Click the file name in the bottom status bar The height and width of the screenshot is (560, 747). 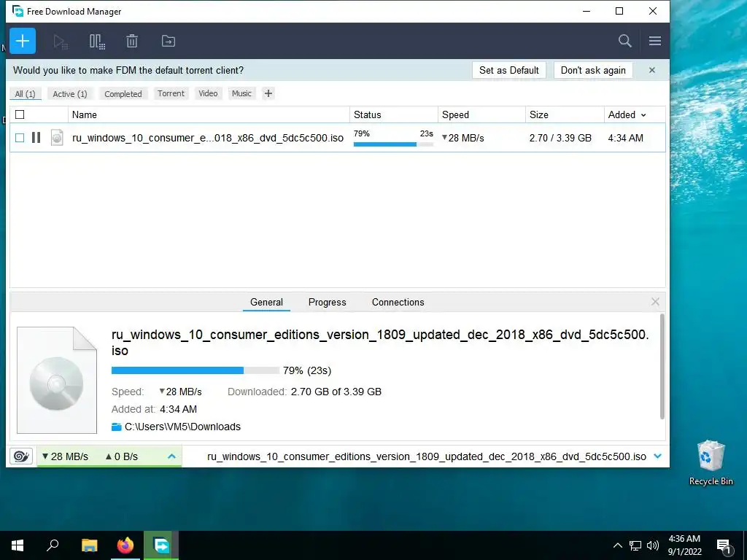426,456
